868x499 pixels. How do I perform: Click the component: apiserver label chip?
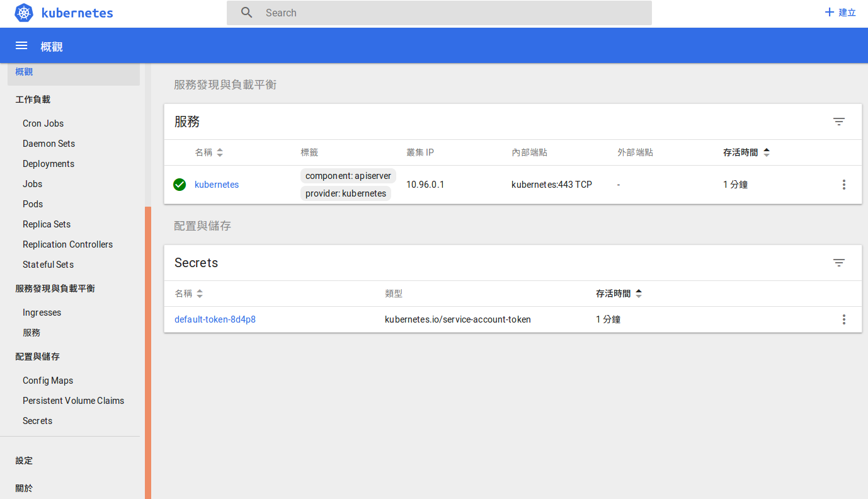click(x=348, y=176)
